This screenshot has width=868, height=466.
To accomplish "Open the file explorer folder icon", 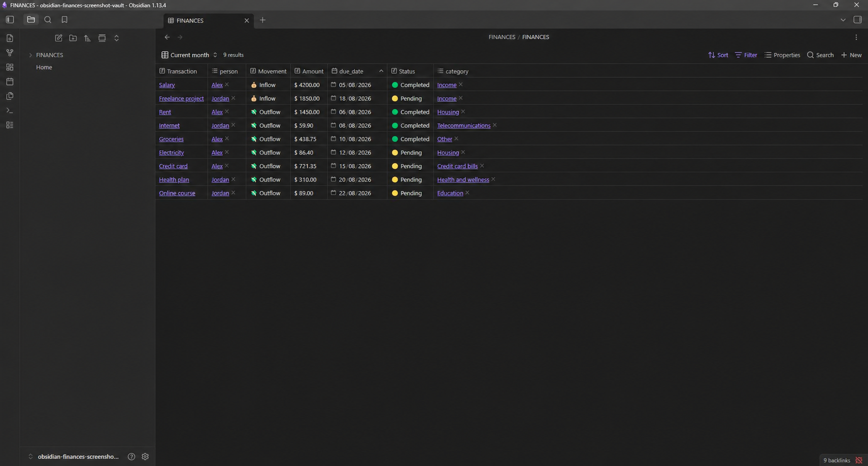I will [31, 20].
